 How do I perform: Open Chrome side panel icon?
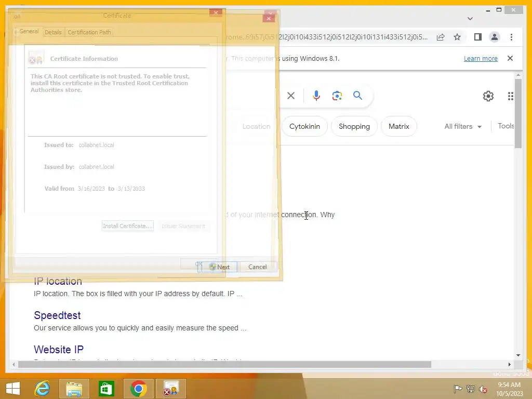[x=478, y=37]
